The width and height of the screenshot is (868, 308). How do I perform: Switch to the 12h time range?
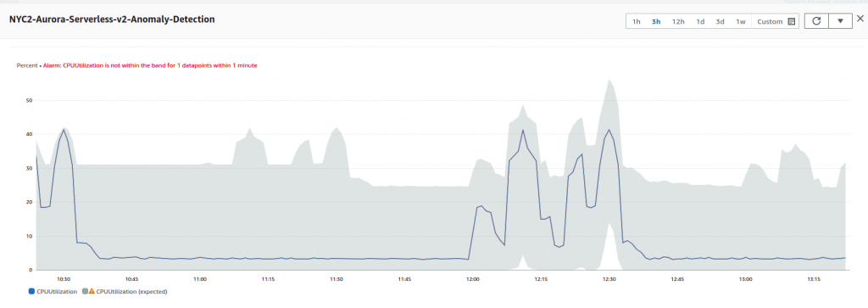pyautogui.click(x=678, y=21)
